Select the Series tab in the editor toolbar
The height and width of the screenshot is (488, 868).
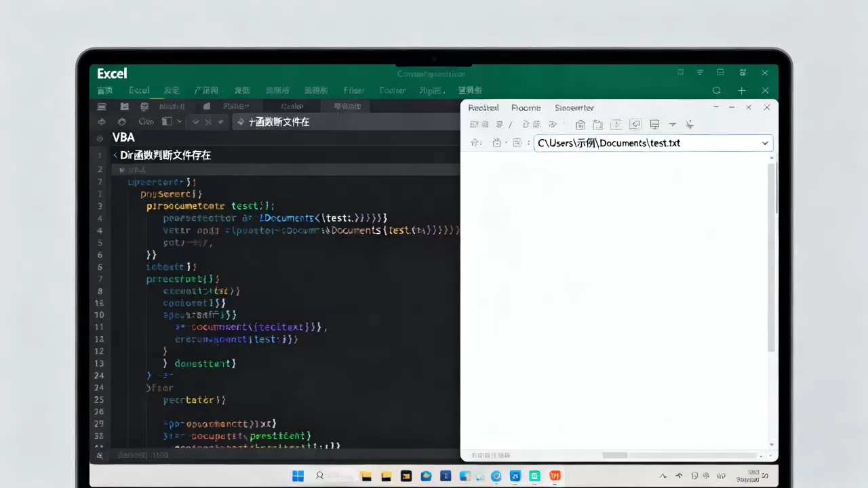[x=292, y=106]
